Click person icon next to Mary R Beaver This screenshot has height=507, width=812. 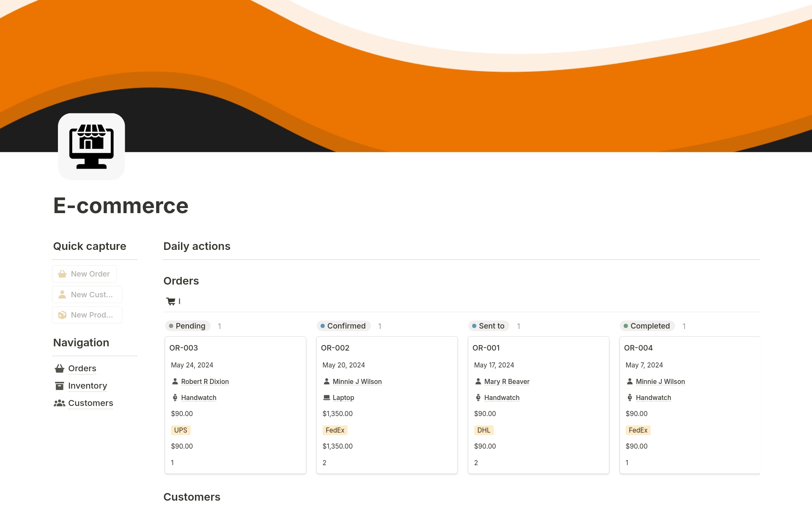pos(478,381)
